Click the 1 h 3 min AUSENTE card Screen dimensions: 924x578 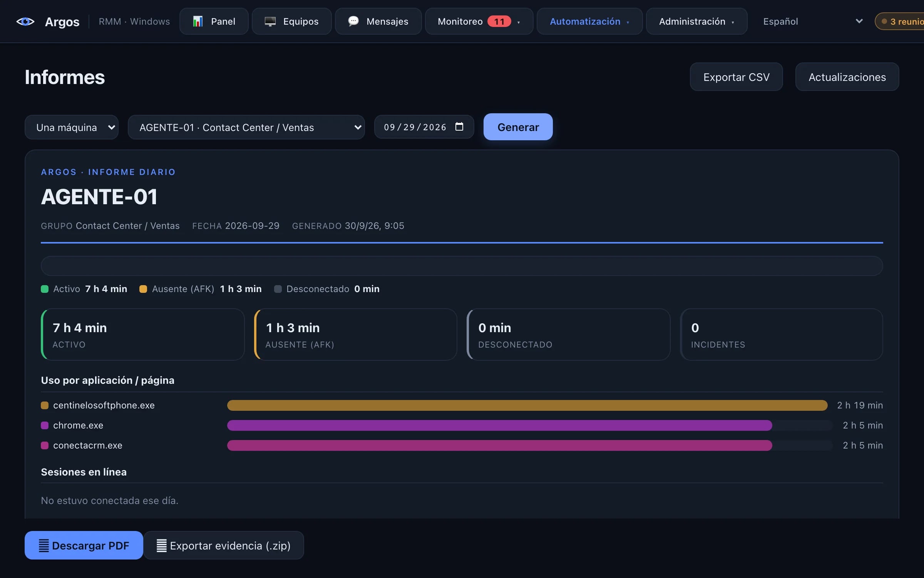point(356,334)
